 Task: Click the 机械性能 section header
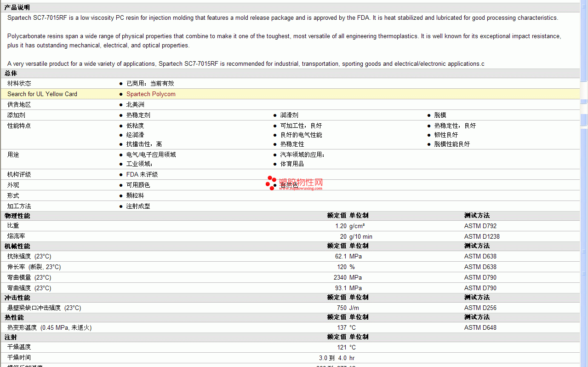17,246
